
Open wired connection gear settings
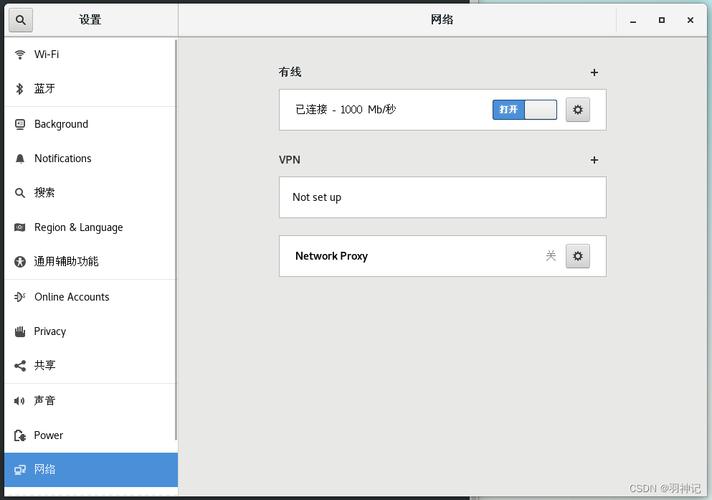point(578,109)
